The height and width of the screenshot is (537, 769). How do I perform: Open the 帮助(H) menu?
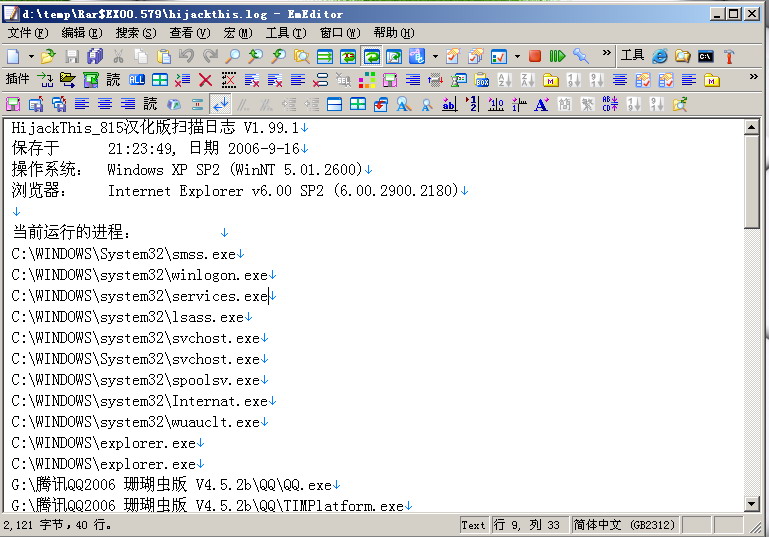point(394,33)
